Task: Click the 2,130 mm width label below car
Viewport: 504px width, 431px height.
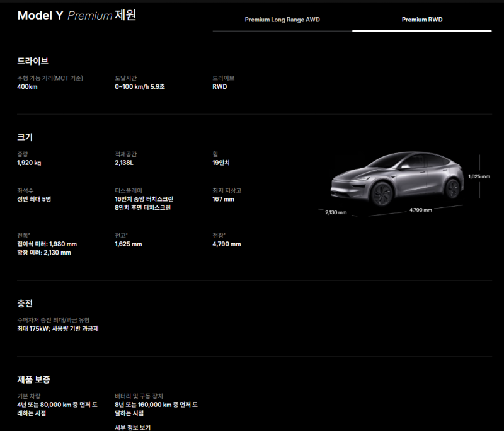Action: pyautogui.click(x=336, y=212)
